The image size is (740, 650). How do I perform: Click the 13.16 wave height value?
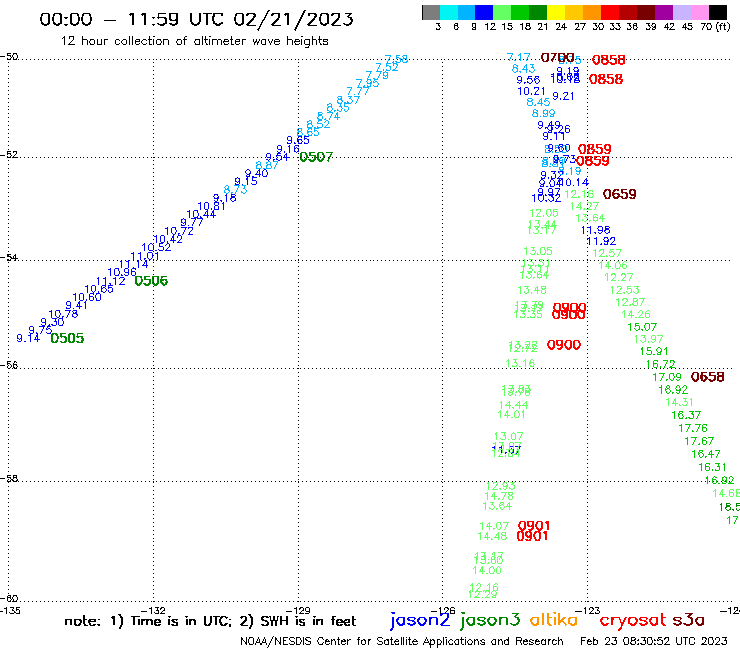tap(520, 363)
